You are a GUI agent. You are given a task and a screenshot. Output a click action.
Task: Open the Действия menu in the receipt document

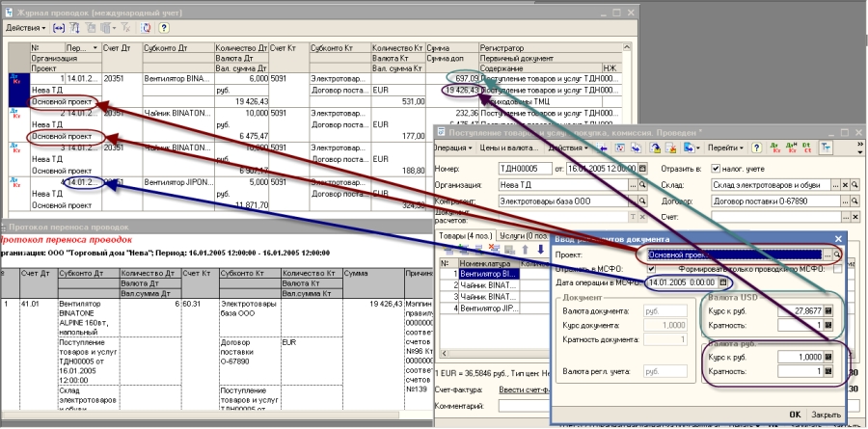click(x=567, y=147)
